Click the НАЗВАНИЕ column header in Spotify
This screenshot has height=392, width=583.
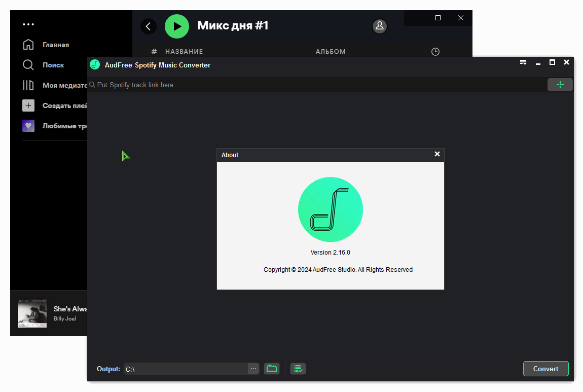(x=184, y=52)
